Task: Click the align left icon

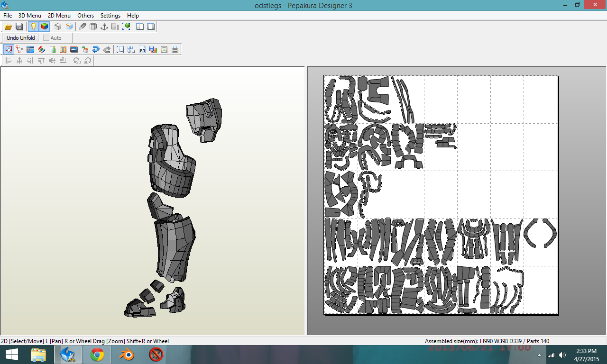Action: pos(9,61)
